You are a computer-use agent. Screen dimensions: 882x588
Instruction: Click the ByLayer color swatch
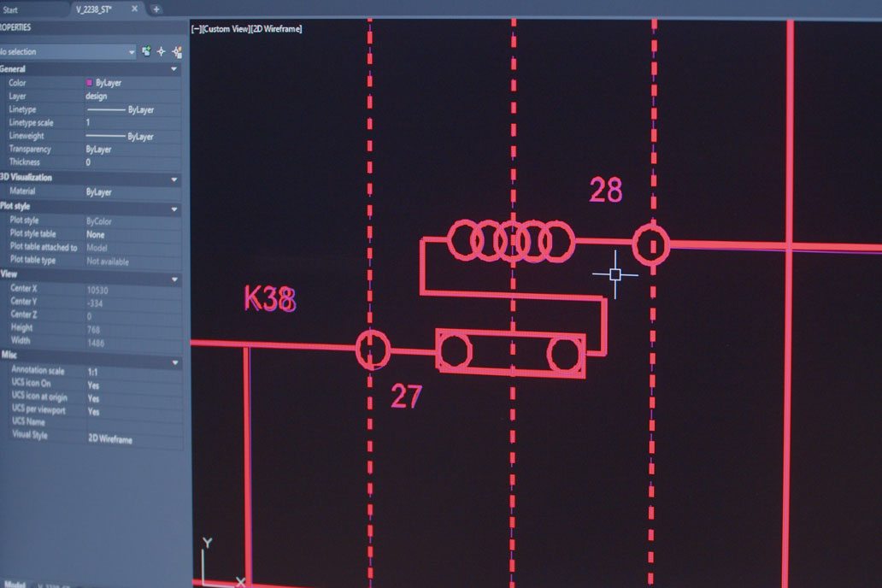coord(88,82)
